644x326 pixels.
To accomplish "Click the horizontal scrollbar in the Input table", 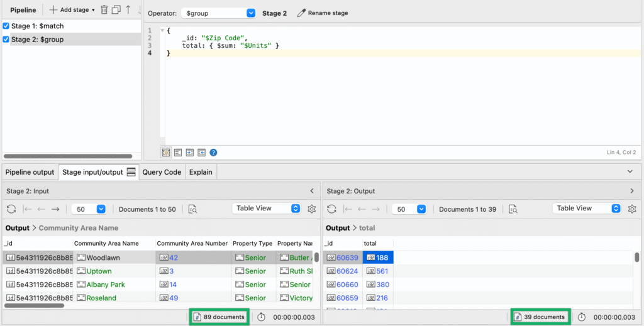I will [34, 305].
